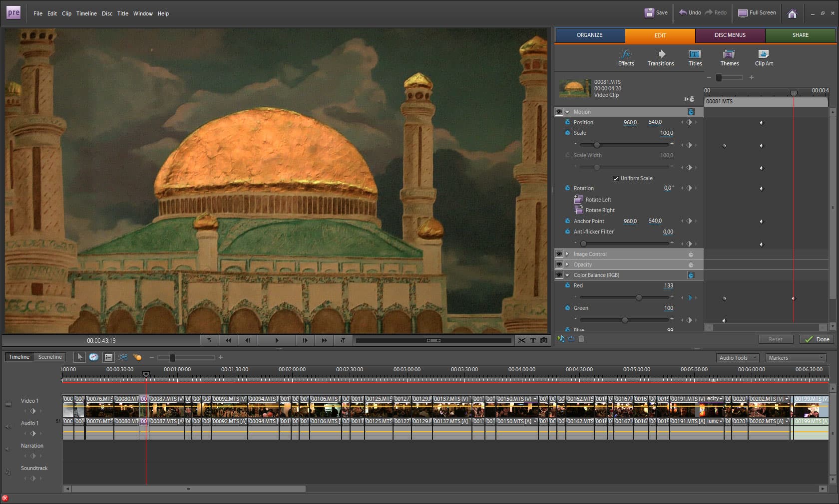This screenshot has width=839, height=504.
Task: Expand the Opacity effect properties
Action: [567, 264]
